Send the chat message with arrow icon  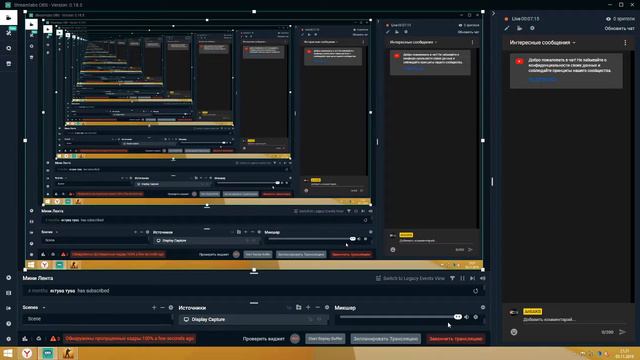pos(622,332)
